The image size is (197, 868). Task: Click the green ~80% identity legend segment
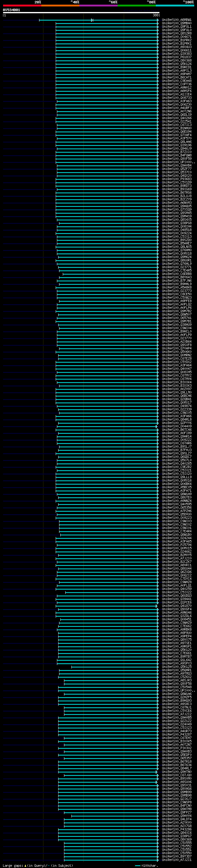pyautogui.click(x=137, y=6)
